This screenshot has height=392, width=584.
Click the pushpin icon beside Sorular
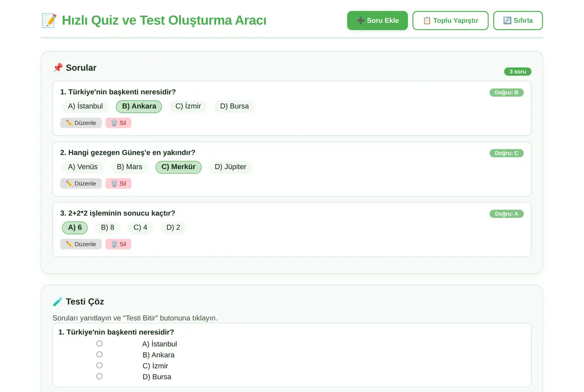tap(58, 68)
